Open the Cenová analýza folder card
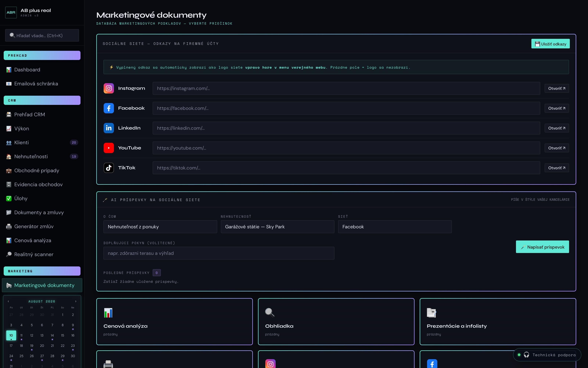The width and height of the screenshot is (588, 368). point(174,321)
